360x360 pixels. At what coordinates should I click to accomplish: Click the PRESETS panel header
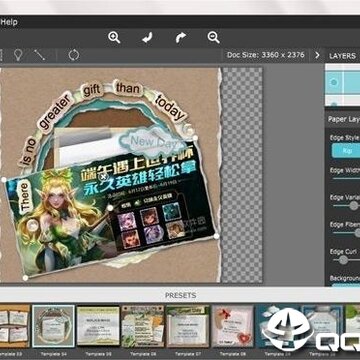pos(180,295)
